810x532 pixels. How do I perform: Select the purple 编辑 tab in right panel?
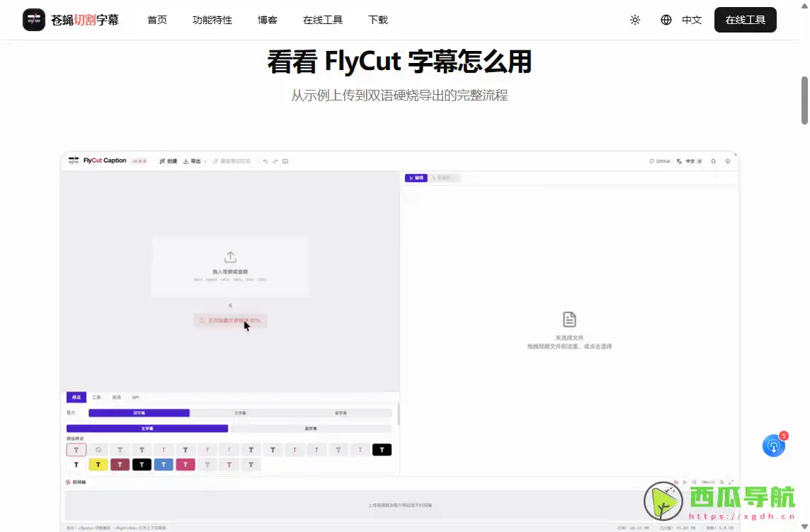pos(416,178)
